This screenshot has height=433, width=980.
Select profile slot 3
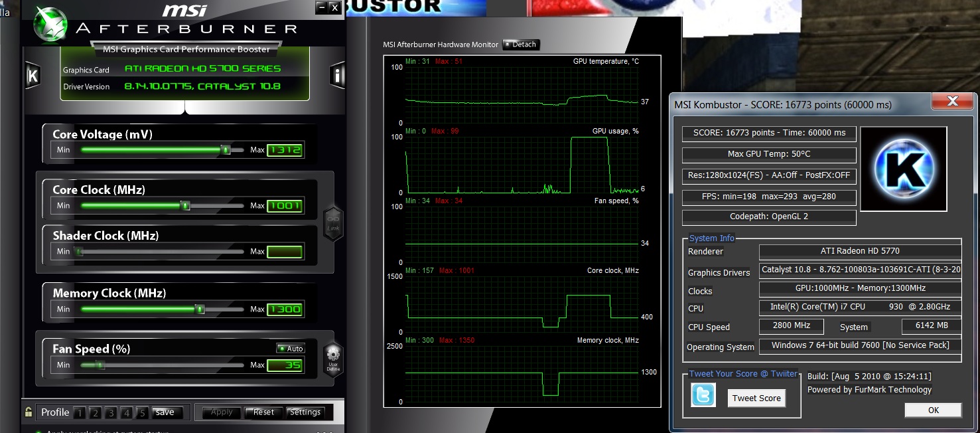111,412
